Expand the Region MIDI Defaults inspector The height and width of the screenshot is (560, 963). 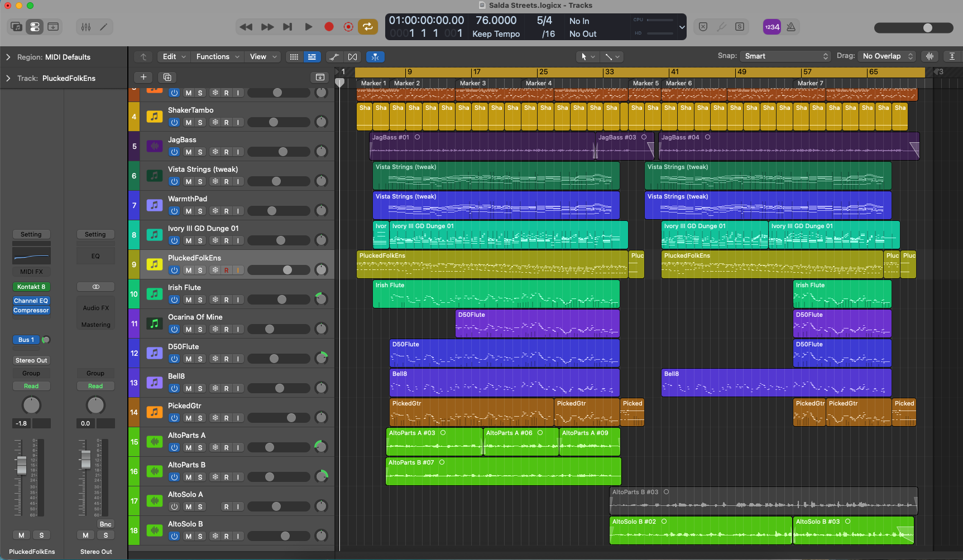coord(8,57)
